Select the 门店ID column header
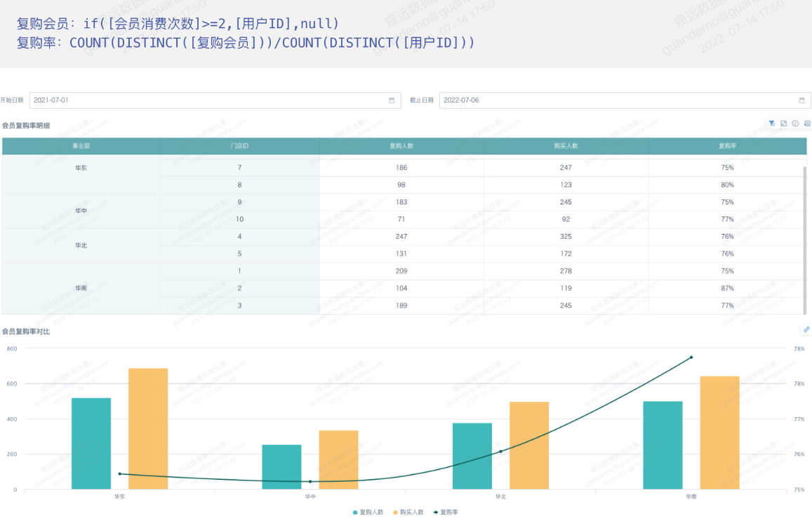The height and width of the screenshot is (517, 812). (239, 146)
